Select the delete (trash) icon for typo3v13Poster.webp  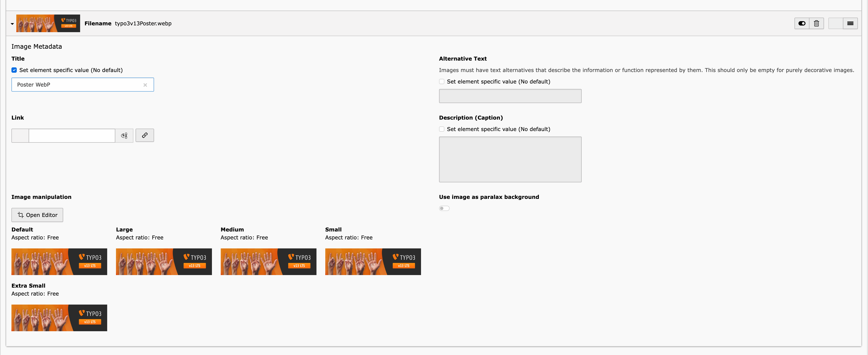[x=817, y=23]
